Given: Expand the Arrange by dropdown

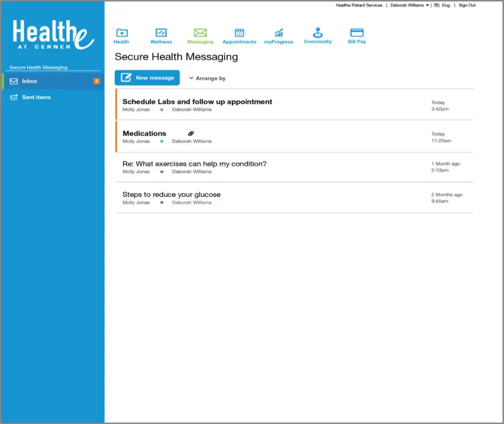Looking at the screenshot, I should pyautogui.click(x=207, y=79).
